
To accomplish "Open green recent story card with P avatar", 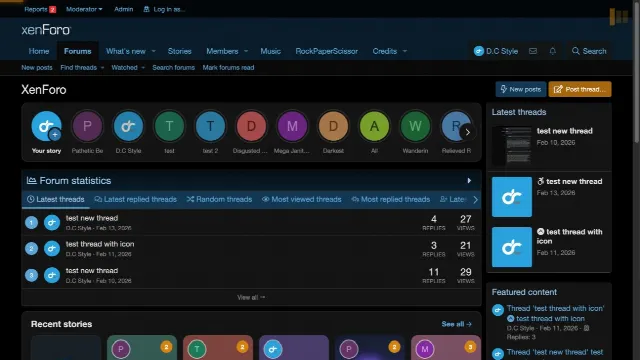I will click(142, 348).
